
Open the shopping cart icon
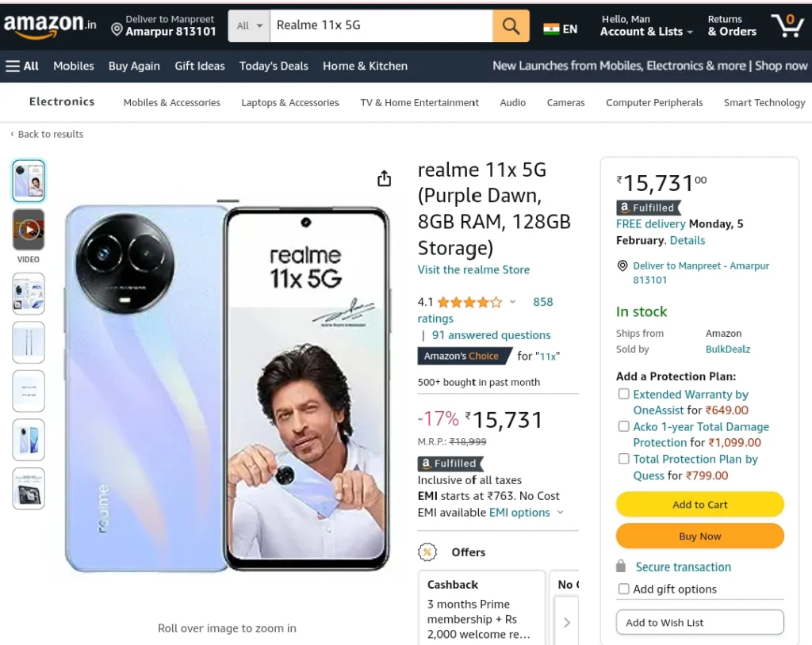(787, 25)
